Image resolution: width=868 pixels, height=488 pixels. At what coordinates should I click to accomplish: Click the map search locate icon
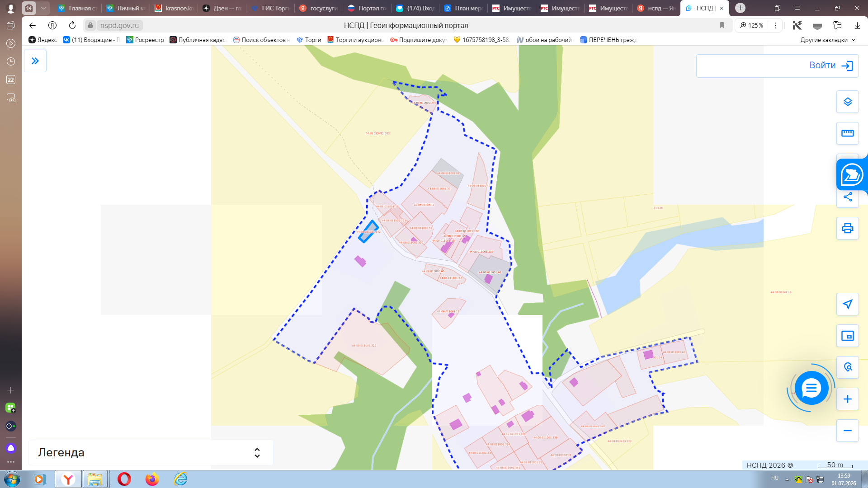coord(847,367)
